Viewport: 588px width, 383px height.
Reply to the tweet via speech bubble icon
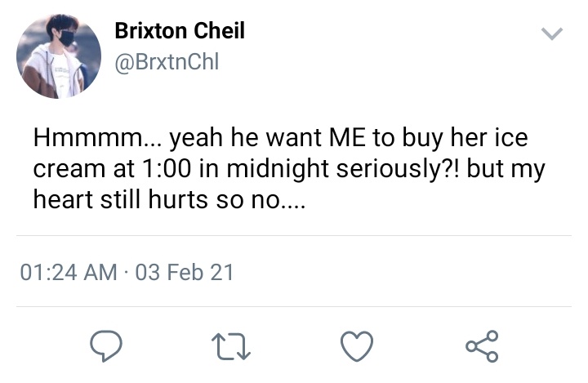coord(106,345)
